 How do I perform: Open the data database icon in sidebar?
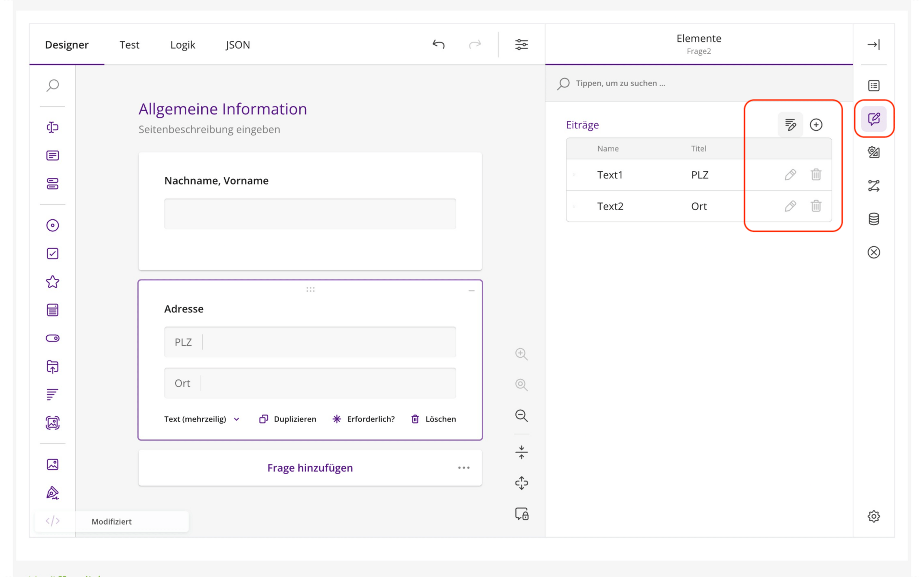873,219
